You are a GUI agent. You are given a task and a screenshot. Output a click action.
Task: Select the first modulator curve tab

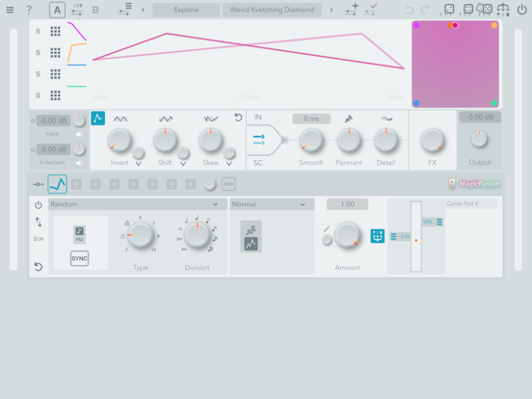pos(57,184)
